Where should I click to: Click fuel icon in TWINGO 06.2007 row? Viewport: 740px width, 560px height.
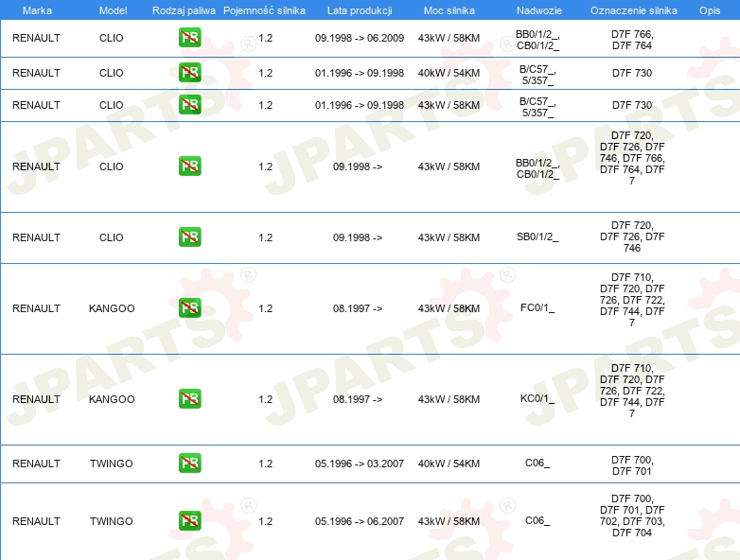pyautogui.click(x=189, y=521)
